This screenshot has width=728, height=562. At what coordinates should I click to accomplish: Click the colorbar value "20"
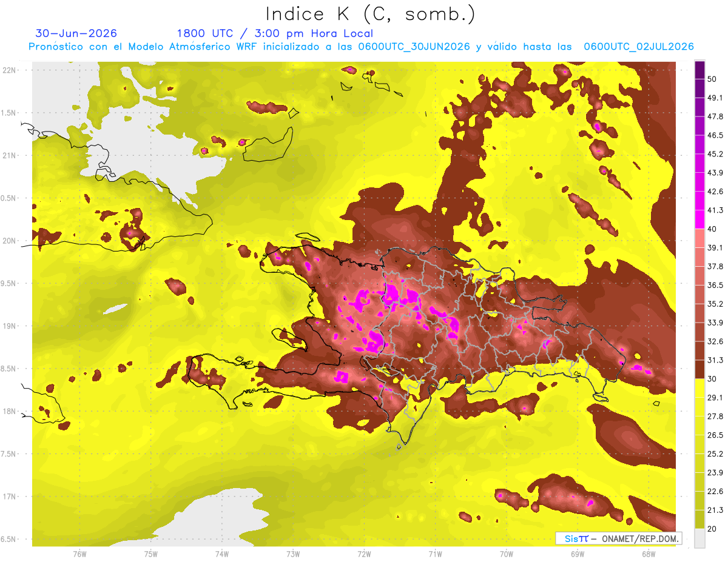712,529
